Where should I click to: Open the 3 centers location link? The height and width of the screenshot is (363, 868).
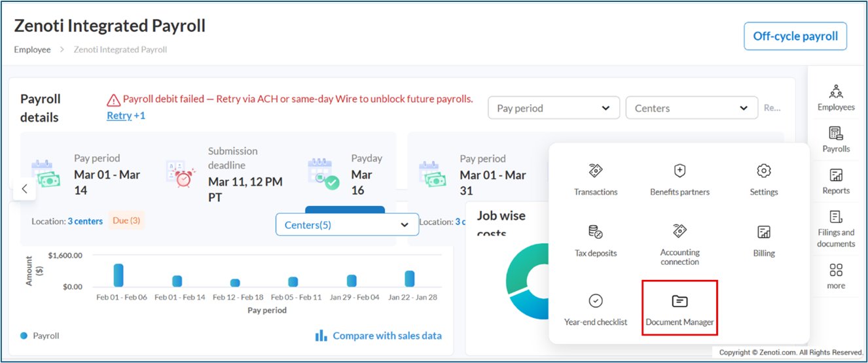click(85, 221)
